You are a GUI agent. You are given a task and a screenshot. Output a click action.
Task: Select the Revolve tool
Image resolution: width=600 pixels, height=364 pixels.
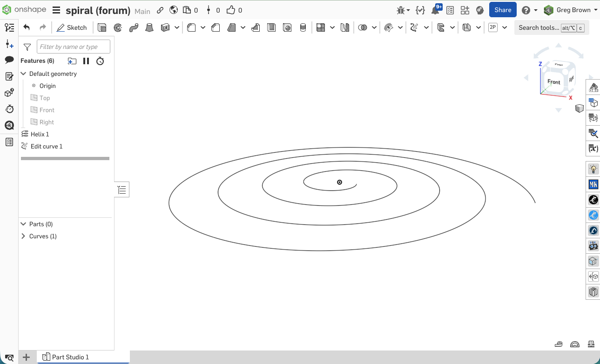118,27
